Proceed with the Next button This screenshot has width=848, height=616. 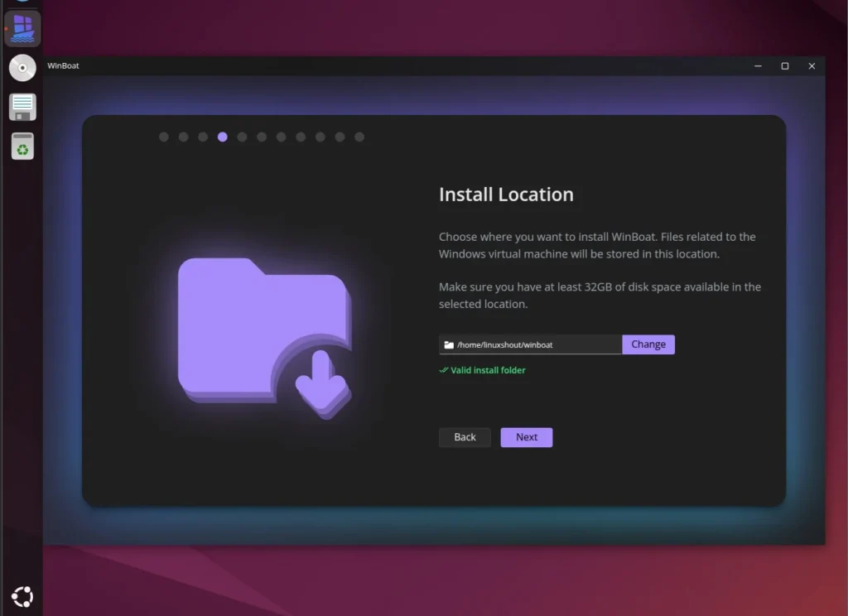(x=527, y=437)
